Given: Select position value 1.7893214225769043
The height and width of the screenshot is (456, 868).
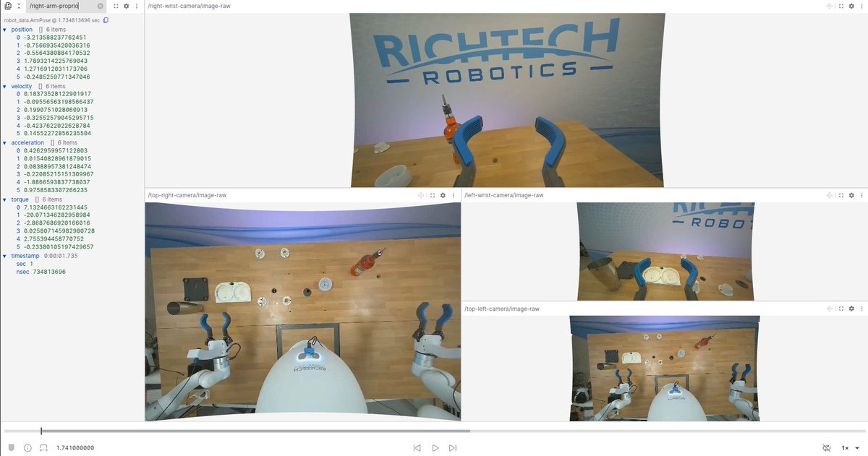Looking at the screenshot, I should click(x=55, y=61).
